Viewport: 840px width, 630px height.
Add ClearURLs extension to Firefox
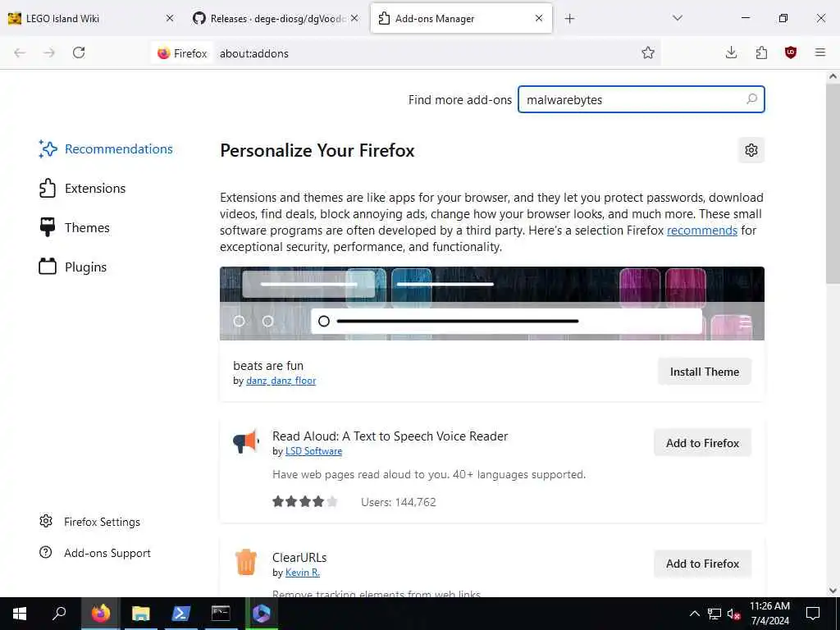pos(702,564)
